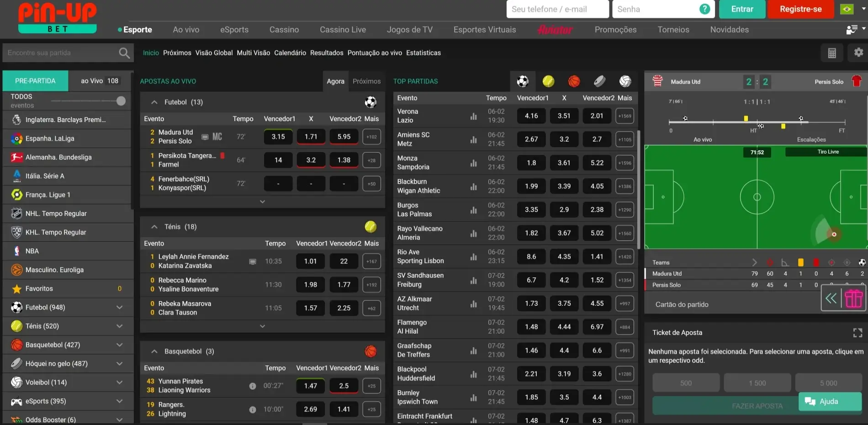Click the Registre-se button

800,9
